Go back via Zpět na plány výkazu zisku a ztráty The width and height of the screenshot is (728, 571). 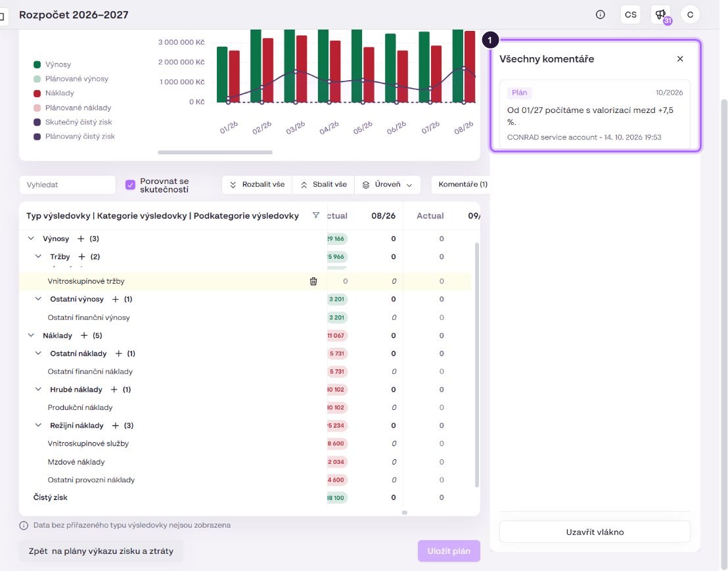(101, 551)
